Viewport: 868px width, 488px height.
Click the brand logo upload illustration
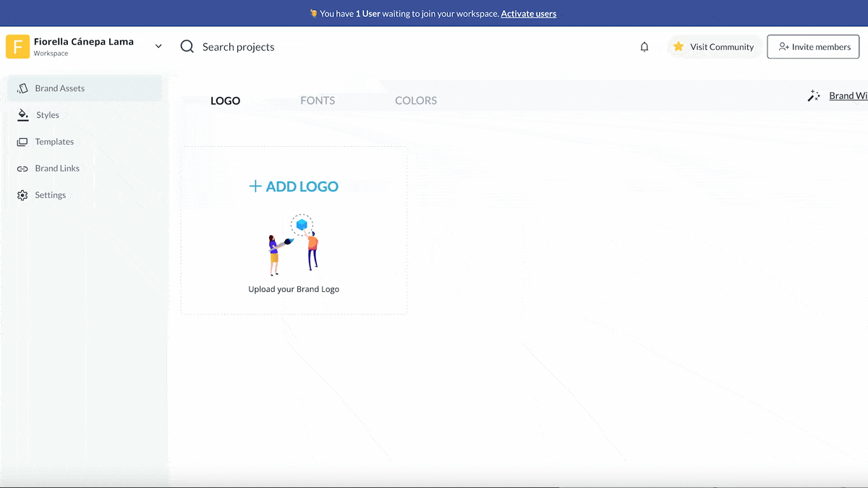294,244
